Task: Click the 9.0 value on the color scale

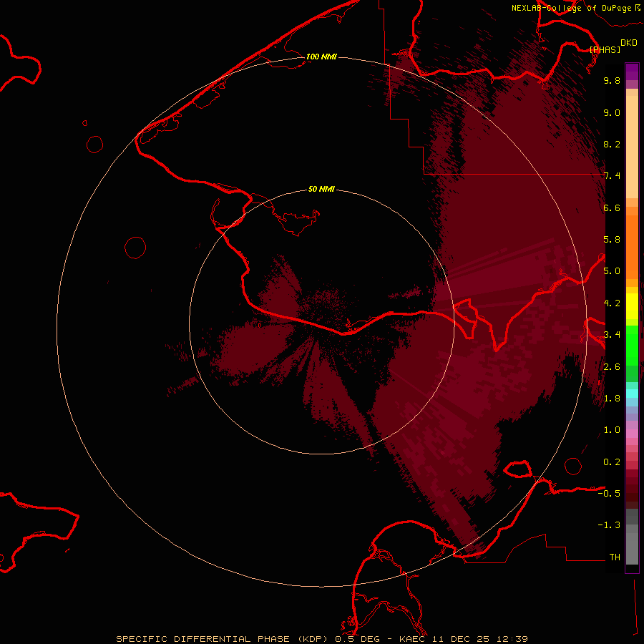Action: [x=612, y=112]
